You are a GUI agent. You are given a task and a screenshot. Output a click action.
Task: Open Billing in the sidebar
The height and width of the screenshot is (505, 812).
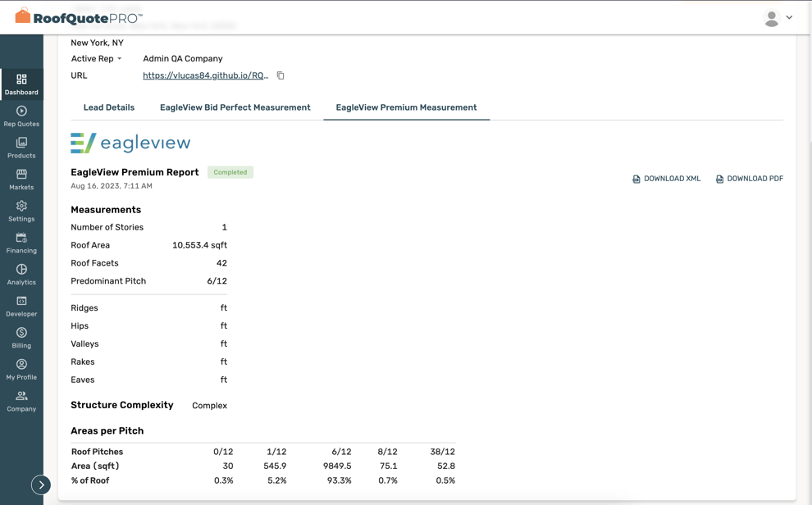pyautogui.click(x=21, y=338)
